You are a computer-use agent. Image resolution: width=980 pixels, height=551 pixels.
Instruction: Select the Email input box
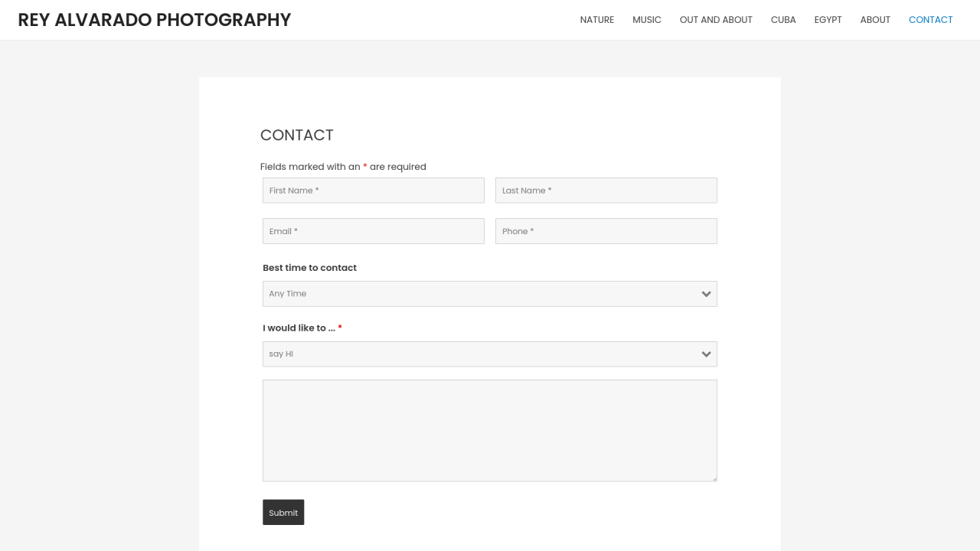coord(374,231)
